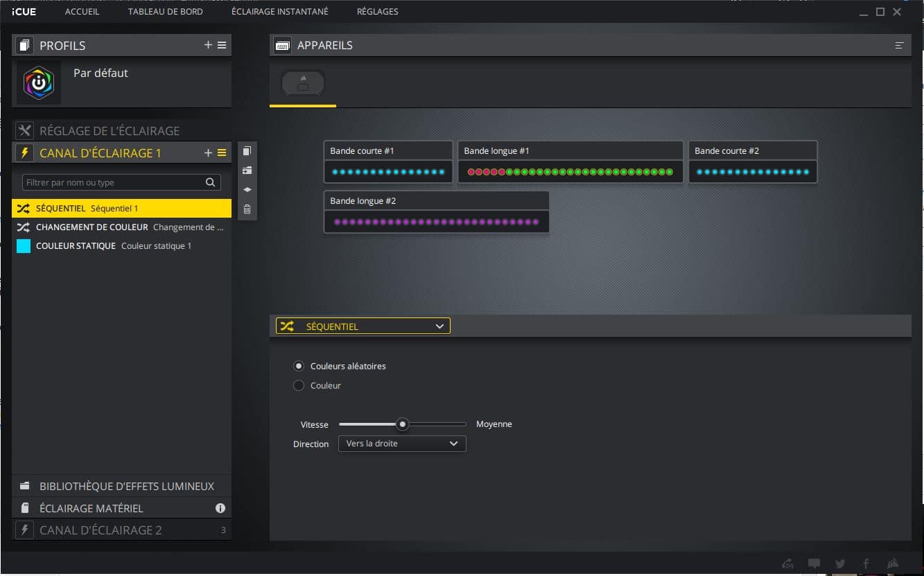Click the Filtrer par nom ou type field
Image resolution: width=924 pixels, height=576 pixels.
coord(114,182)
